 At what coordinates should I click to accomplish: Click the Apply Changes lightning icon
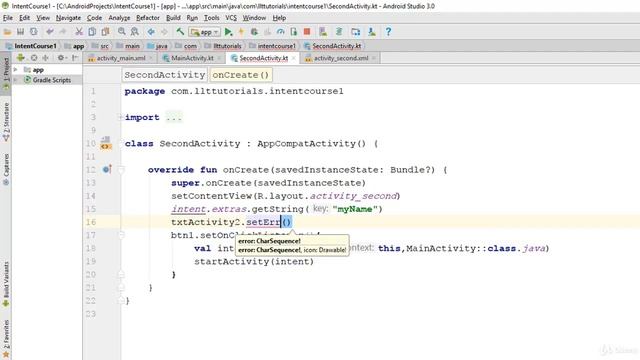(x=241, y=32)
